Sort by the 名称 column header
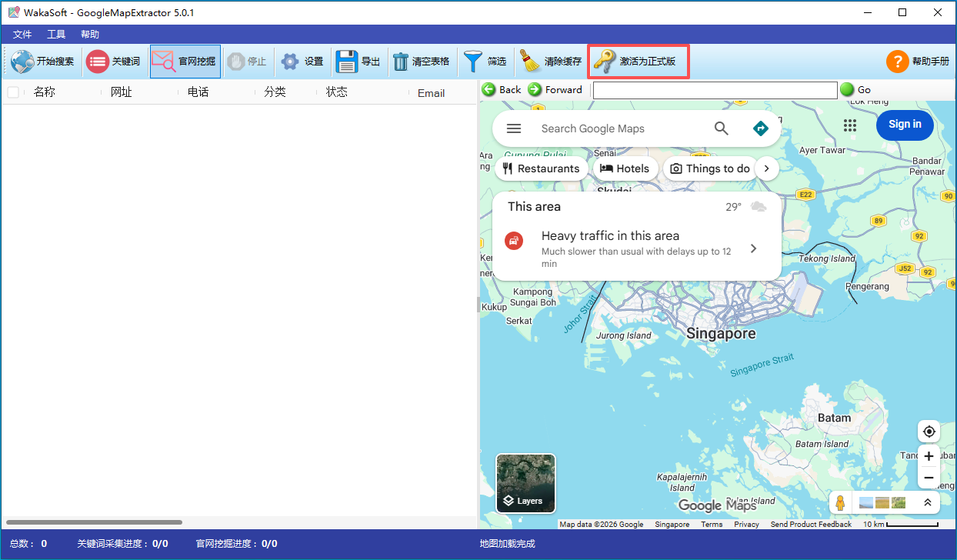The width and height of the screenshot is (957, 560). tap(45, 92)
